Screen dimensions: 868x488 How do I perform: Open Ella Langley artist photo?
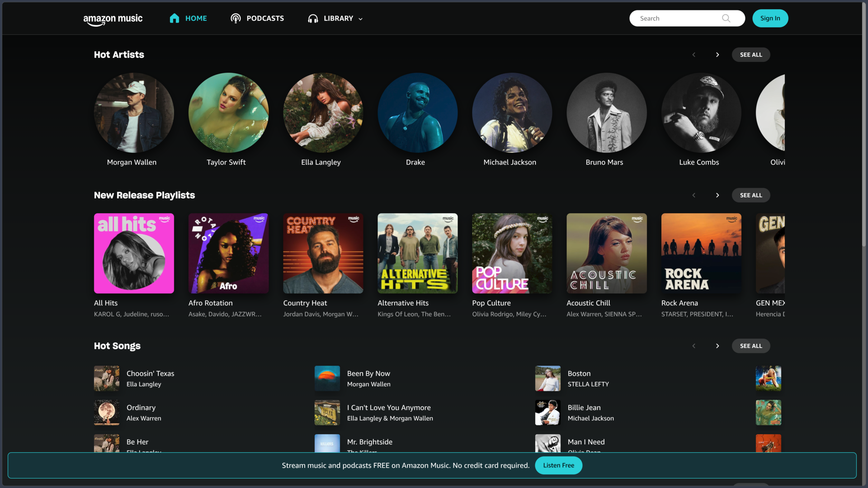323,113
